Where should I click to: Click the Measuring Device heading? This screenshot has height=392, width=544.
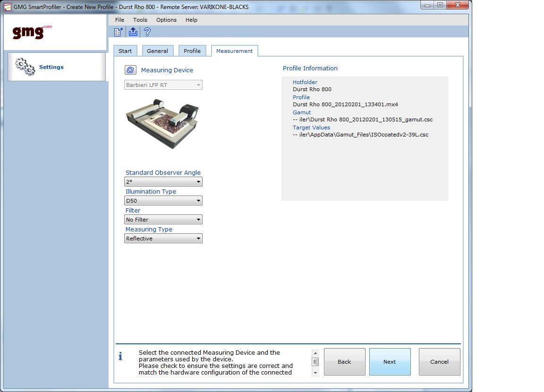(167, 70)
